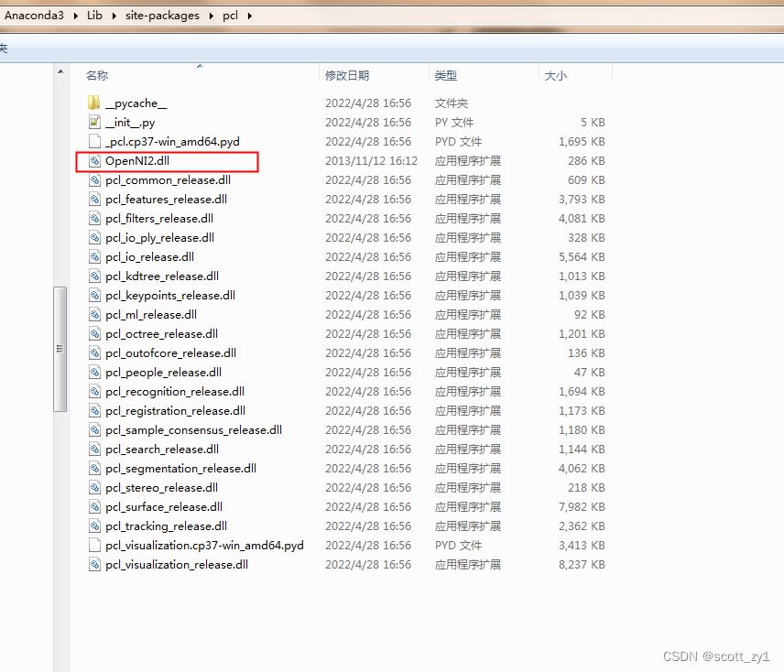
Task: Select the folder name __pycache__
Action: (136, 103)
